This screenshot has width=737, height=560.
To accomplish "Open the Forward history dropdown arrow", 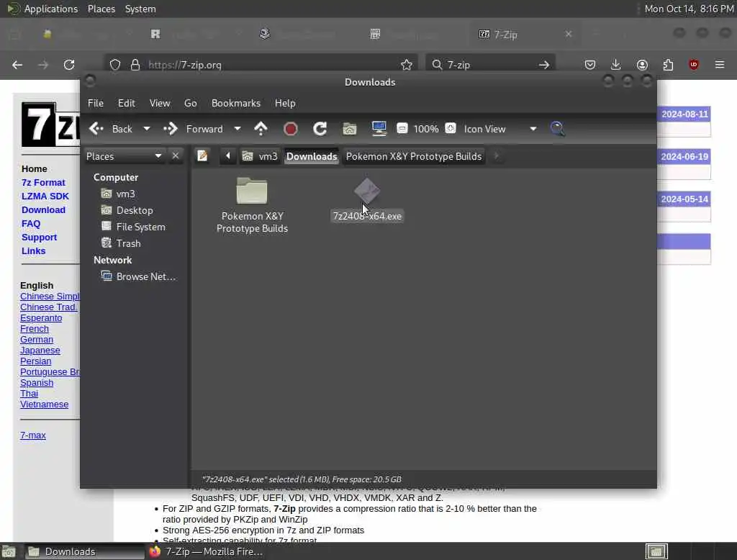I will click(x=238, y=128).
